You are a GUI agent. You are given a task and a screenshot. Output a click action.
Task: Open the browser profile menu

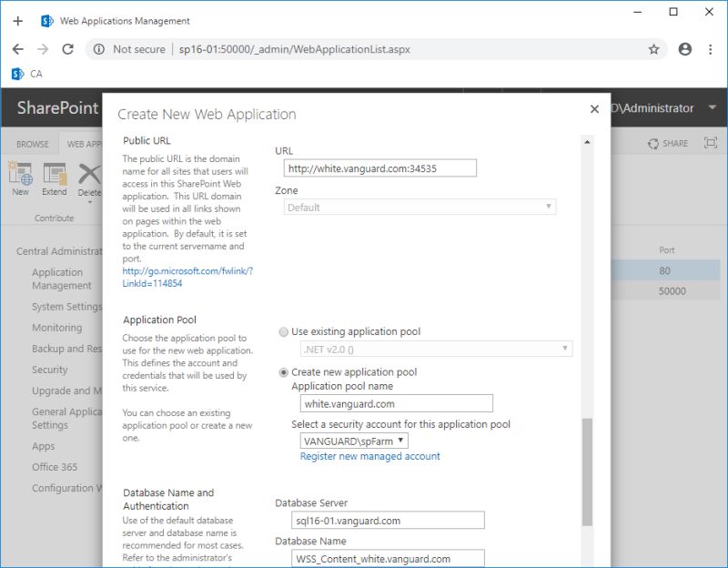tap(685, 49)
